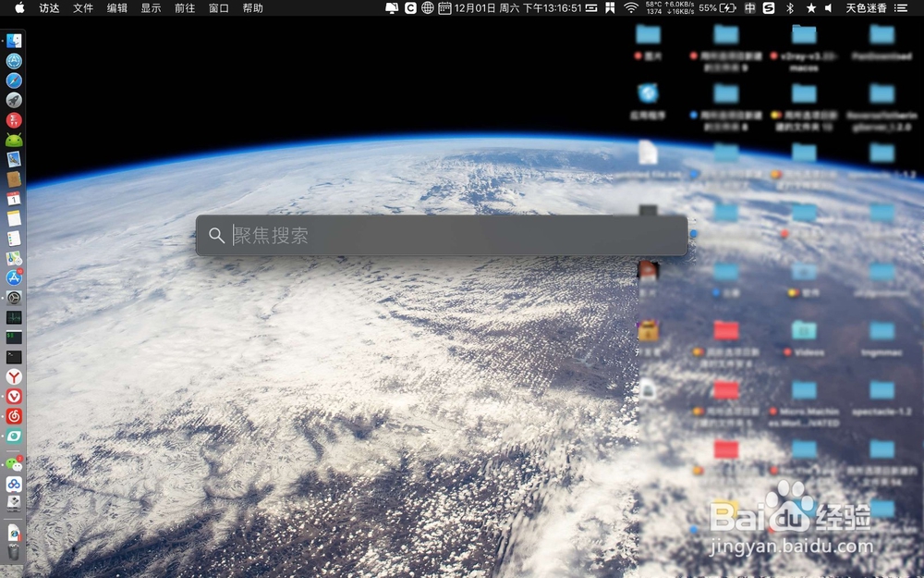Open the 编辑 menu
Image resolution: width=924 pixels, height=578 pixels.
pyautogui.click(x=117, y=7)
